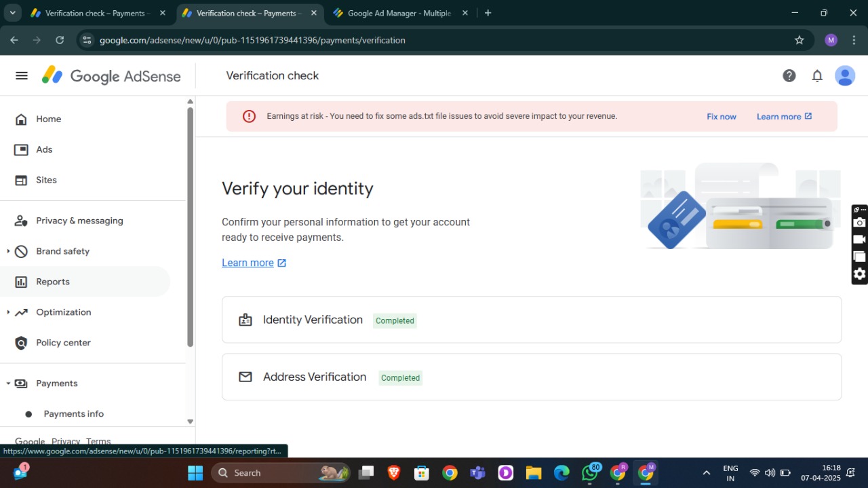Expand the Identity Verification card
The image size is (868, 488).
(532, 320)
